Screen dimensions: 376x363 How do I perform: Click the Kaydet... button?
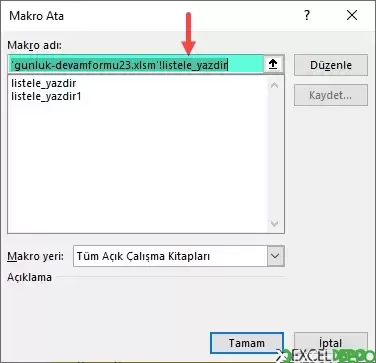[x=331, y=95]
